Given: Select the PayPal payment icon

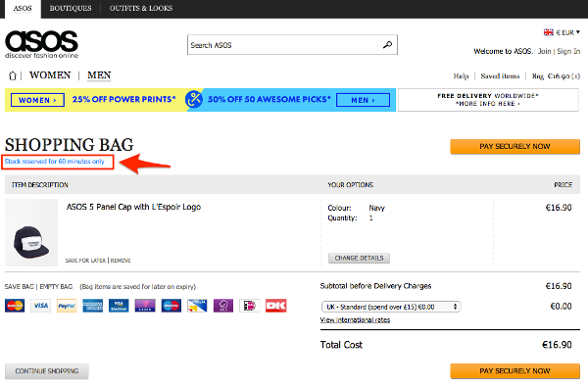Looking at the screenshot, I should point(67,306).
